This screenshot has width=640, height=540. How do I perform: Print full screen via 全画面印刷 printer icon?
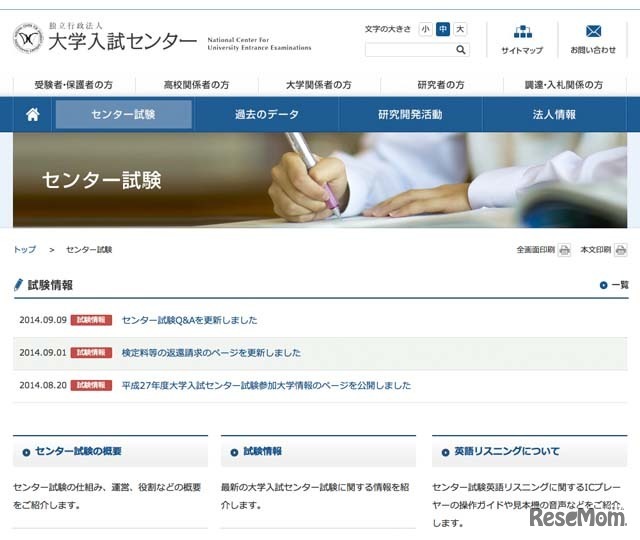click(x=564, y=250)
